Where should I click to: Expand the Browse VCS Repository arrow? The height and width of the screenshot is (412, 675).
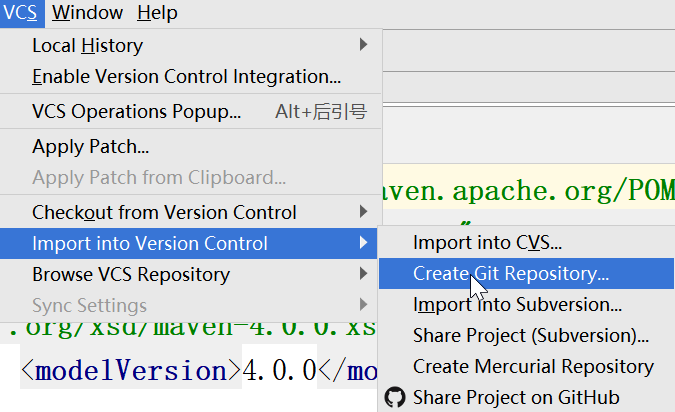tap(363, 274)
